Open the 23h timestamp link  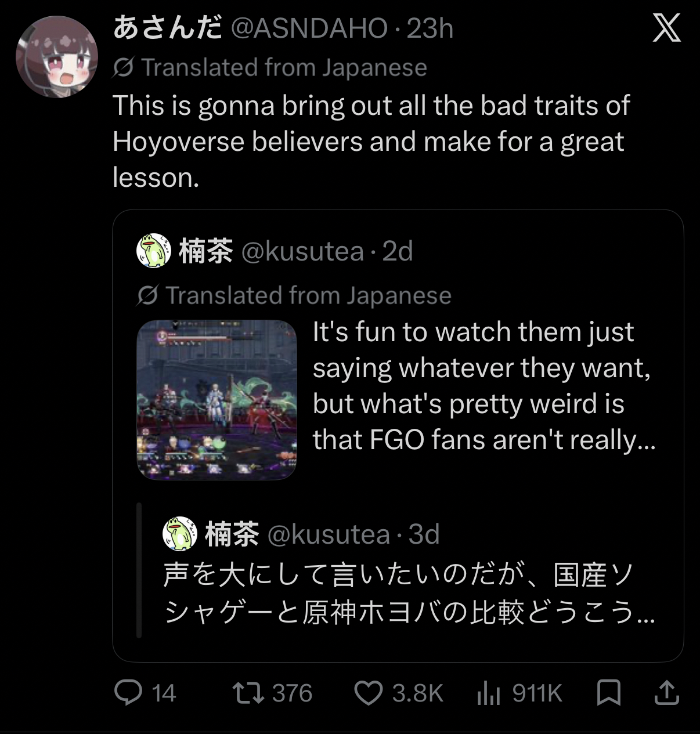click(x=430, y=28)
